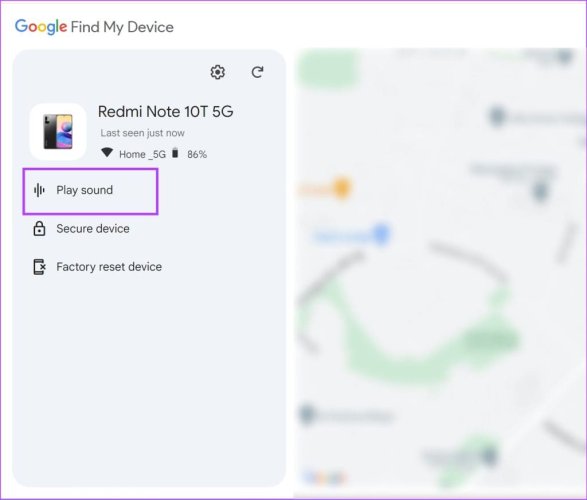Click the Home _5G network label
The height and width of the screenshot is (500, 587).
(142, 154)
